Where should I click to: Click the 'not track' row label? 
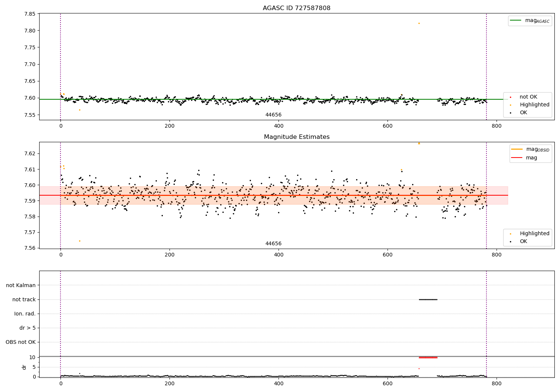click(24, 299)
